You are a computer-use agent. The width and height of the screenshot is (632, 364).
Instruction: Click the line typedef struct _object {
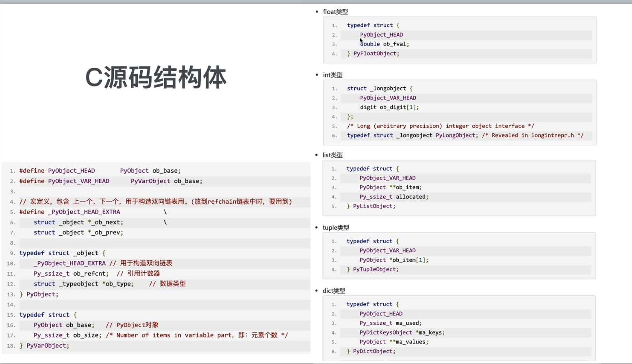[62, 253]
